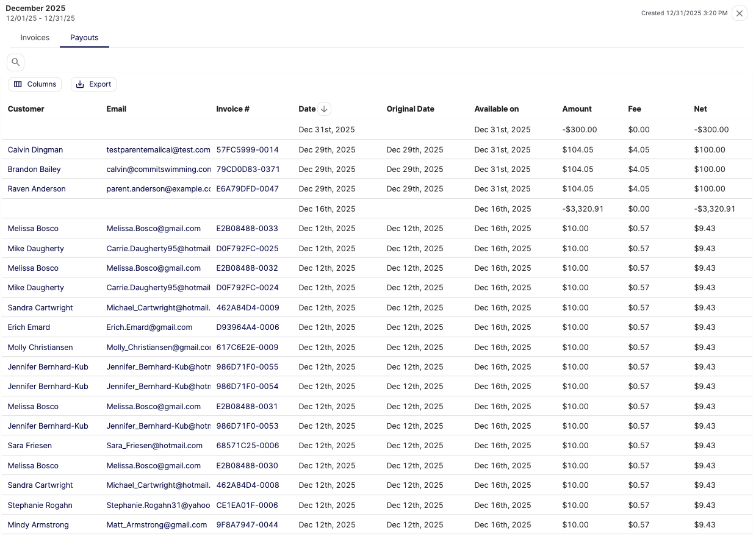The height and width of the screenshot is (536, 756).
Task: Click the Net column header
Action: pyautogui.click(x=700, y=109)
